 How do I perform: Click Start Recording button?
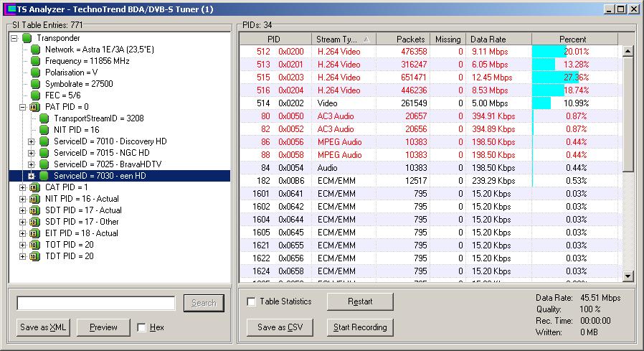(360, 327)
